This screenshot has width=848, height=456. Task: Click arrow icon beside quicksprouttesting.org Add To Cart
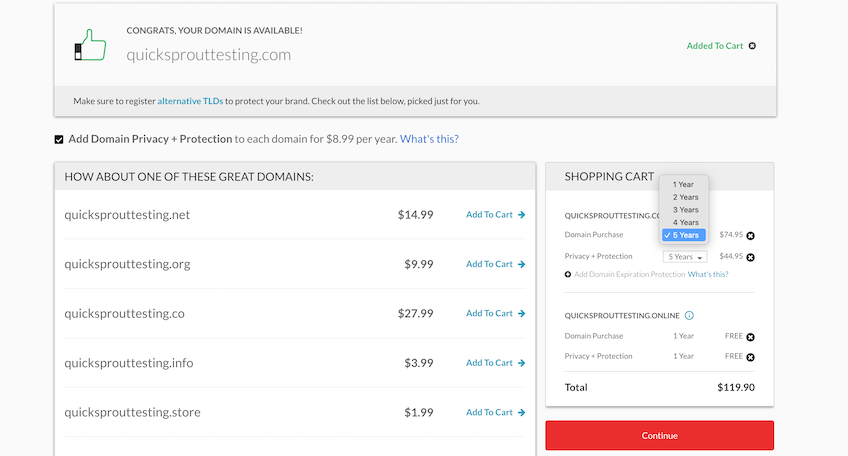click(x=521, y=264)
